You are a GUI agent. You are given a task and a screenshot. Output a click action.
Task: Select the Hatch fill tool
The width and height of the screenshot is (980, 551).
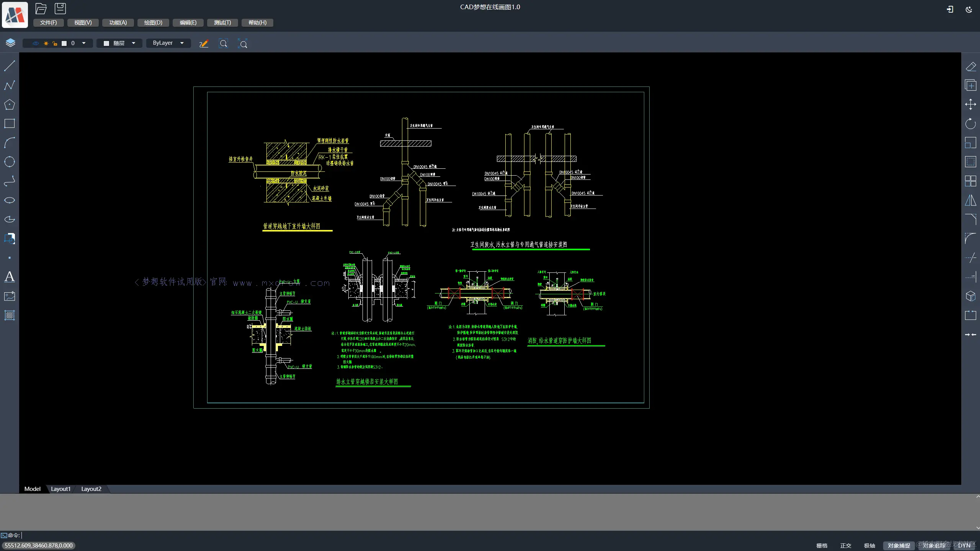point(10,315)
